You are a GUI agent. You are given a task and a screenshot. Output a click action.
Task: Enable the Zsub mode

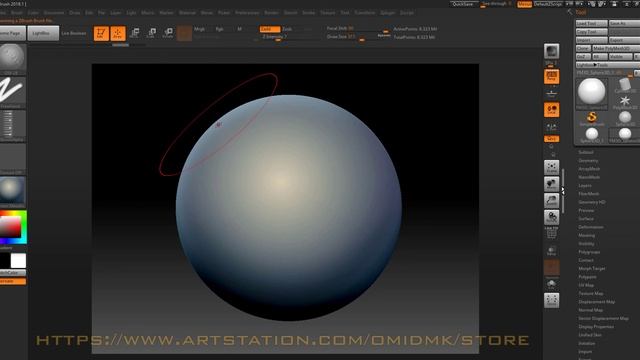click(x=287, y=29)
